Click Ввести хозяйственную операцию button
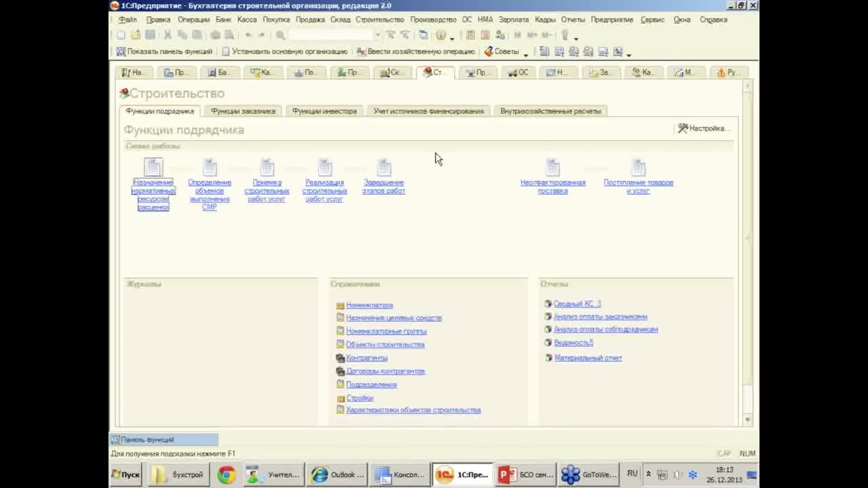Image resolution: width=868 pixels, height=488 pixels. [416, 52]
